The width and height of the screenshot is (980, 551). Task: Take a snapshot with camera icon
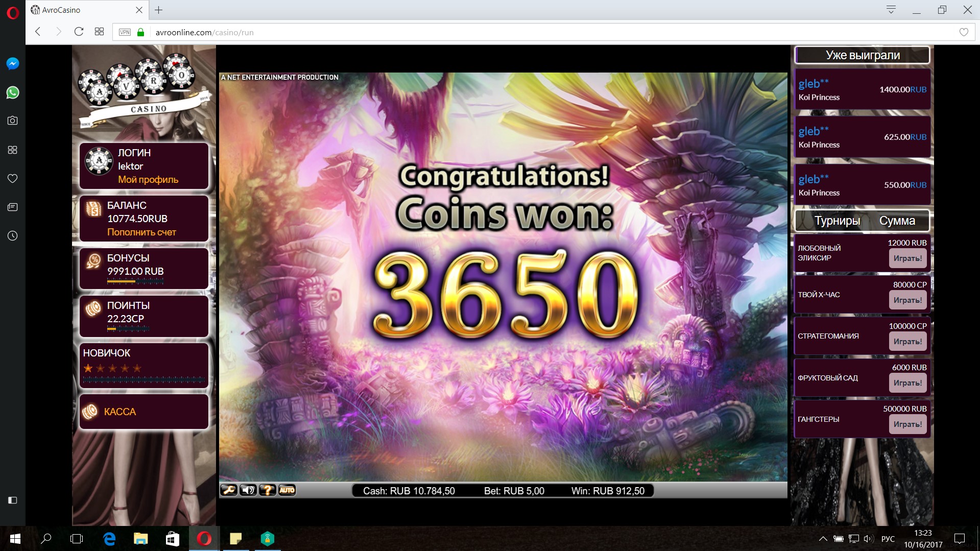tap(13, 121)
